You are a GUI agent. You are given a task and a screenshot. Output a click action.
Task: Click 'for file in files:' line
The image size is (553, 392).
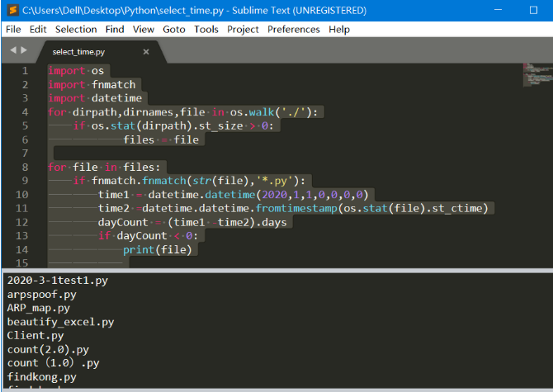[x=104, y=167]
